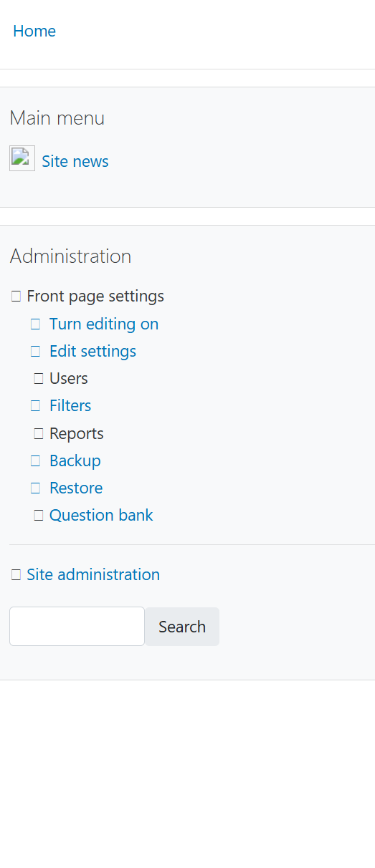Expand the Users tree node arrow
Image resolution: width=375 pixels, height=868 pixels.
click(39, 379)
